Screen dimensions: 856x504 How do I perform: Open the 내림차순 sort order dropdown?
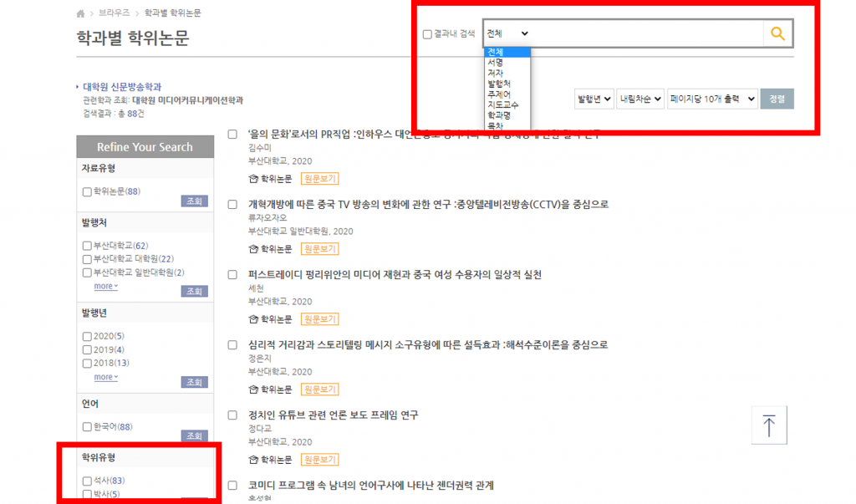(640, 99)
